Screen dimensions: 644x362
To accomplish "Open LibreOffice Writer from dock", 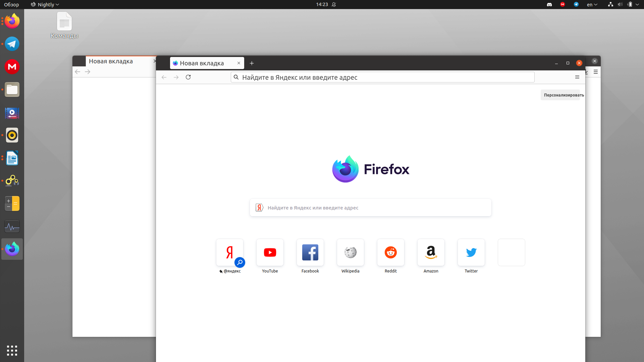I will click(12, 158).
